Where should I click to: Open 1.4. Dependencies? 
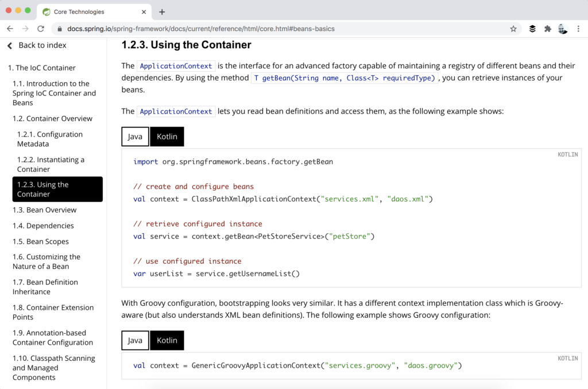click(x=43, y=226)
